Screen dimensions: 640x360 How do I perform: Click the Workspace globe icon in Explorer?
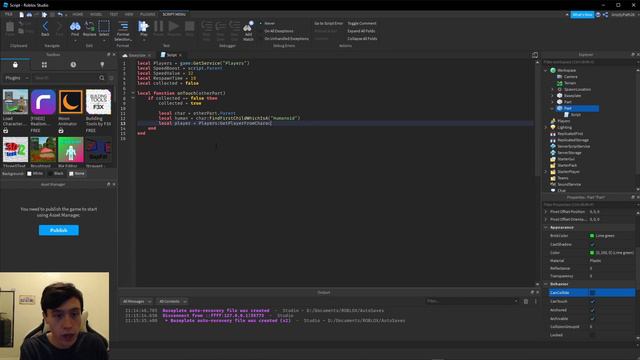pyautogui.click(x=553, y=70)
